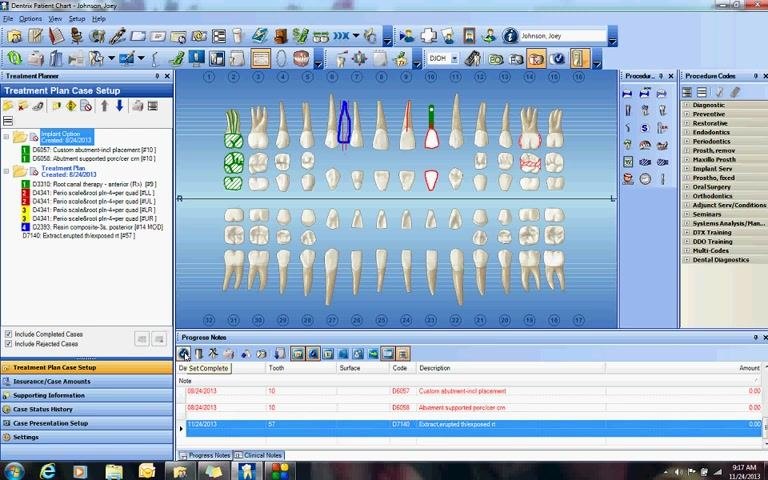Toggle Include Completed Cases checkbox
Viewport: 768px width, 480px height.
tap(8, 334)
